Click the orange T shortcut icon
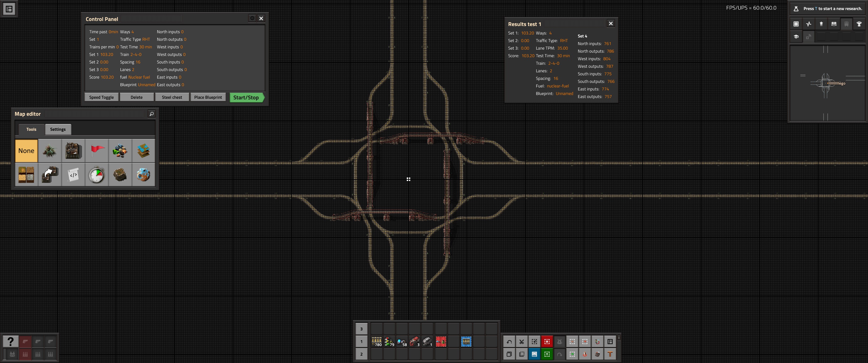The width and height of the screenshot is (868, 363). pyautogui.click(x=610, y=354)
